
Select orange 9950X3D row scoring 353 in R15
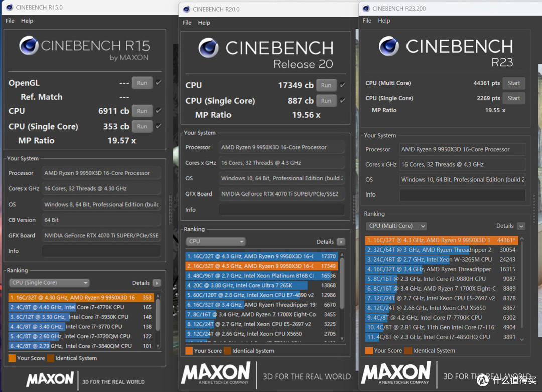point(80,297)
